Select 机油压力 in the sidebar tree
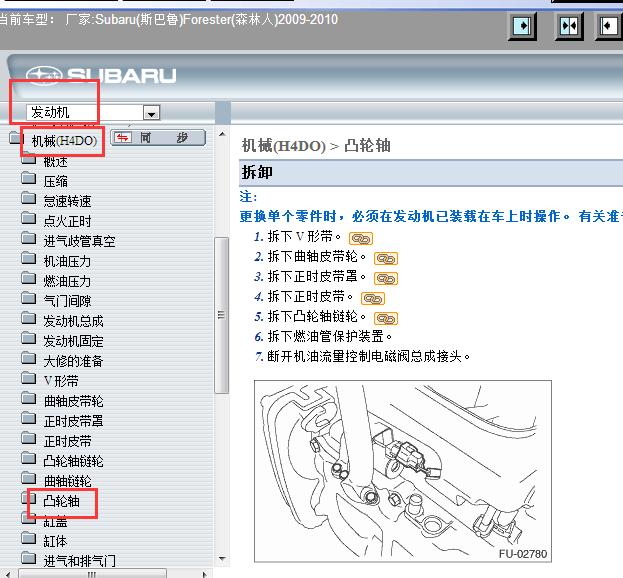The width and height of the screenshot is (623, 578). click(67, 261)
